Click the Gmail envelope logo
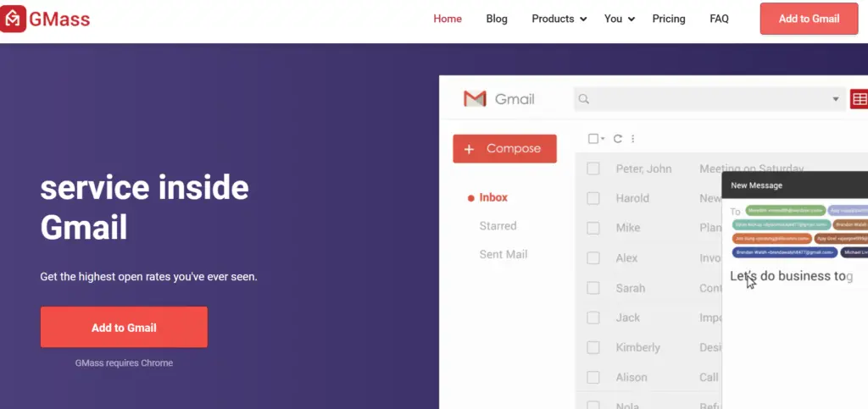The width and height of the screenshot is (868, 409). pos(476,99)
